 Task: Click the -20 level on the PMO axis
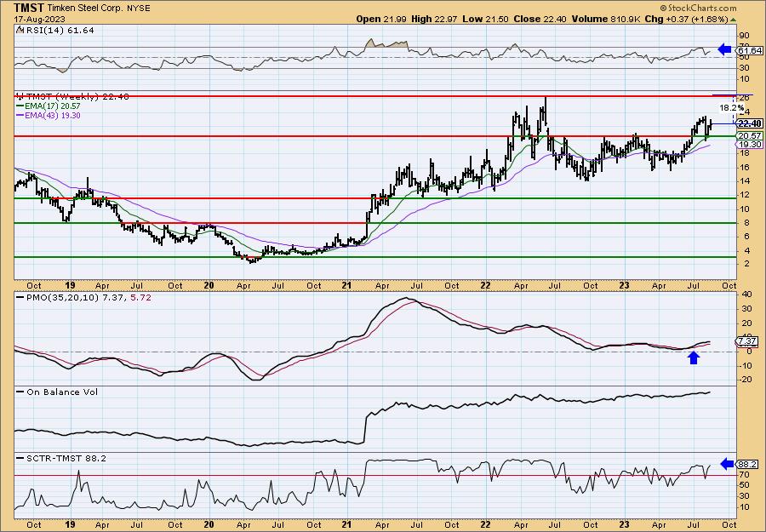coord(745,379)
